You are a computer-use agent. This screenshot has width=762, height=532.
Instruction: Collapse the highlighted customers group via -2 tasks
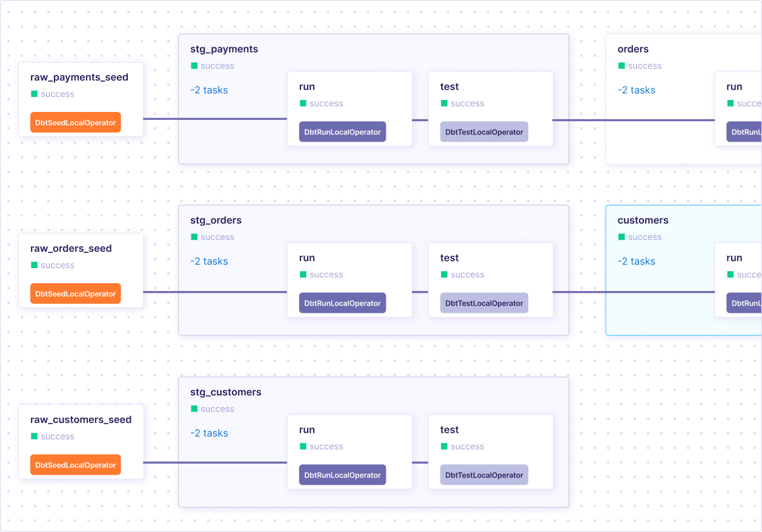coord(636,261)
